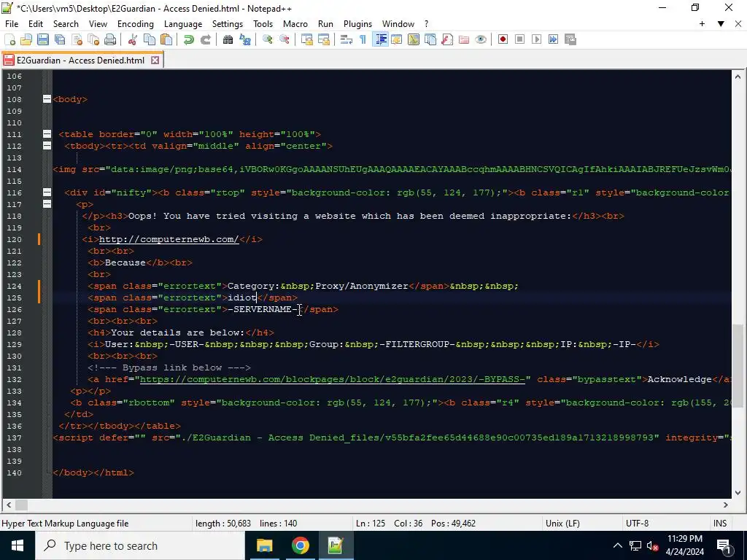Click the Close All toolbar icon
The height and width of the screenshot is (560, 747).
click(x=93, y=39)
